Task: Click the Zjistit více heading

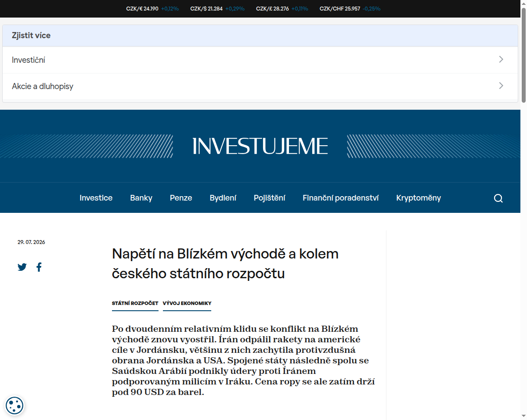Action: coord(31,36)
